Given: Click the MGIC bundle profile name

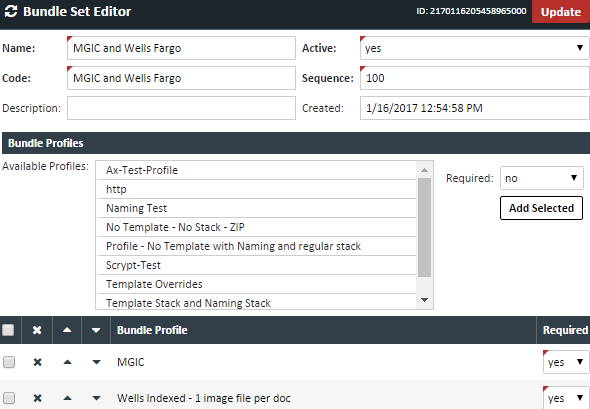Looking at the screenshot, I should point(131,362).
